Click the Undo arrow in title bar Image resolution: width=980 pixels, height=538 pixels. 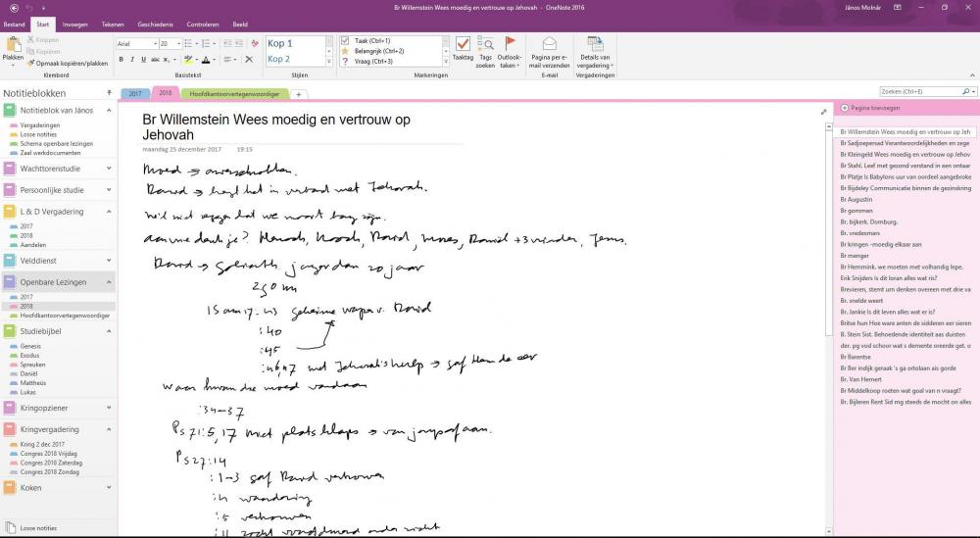(x=28, y=8)
